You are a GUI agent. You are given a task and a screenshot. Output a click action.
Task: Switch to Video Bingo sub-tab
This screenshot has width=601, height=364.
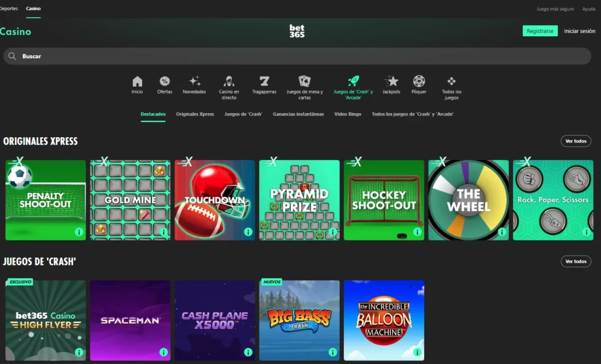347,114
